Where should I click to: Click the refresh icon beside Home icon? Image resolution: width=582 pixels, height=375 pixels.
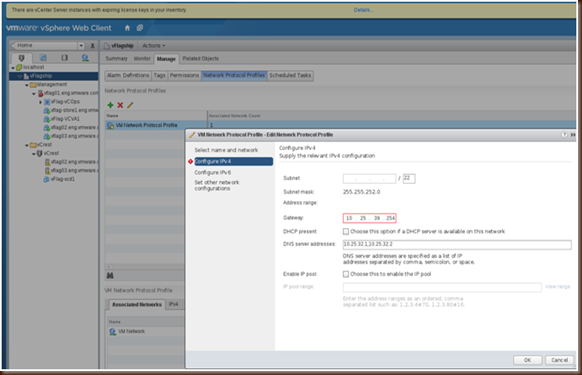pyautogui.click(x=140, y=28)
